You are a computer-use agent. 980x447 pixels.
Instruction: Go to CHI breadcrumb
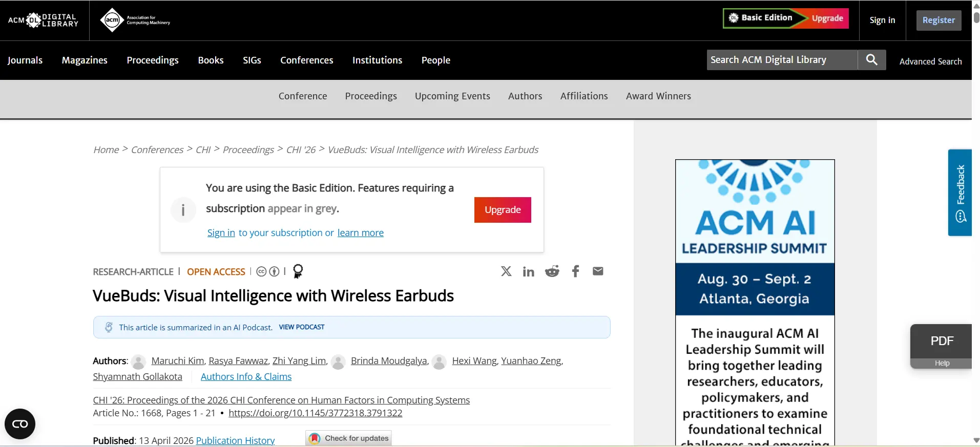point(203,150)
